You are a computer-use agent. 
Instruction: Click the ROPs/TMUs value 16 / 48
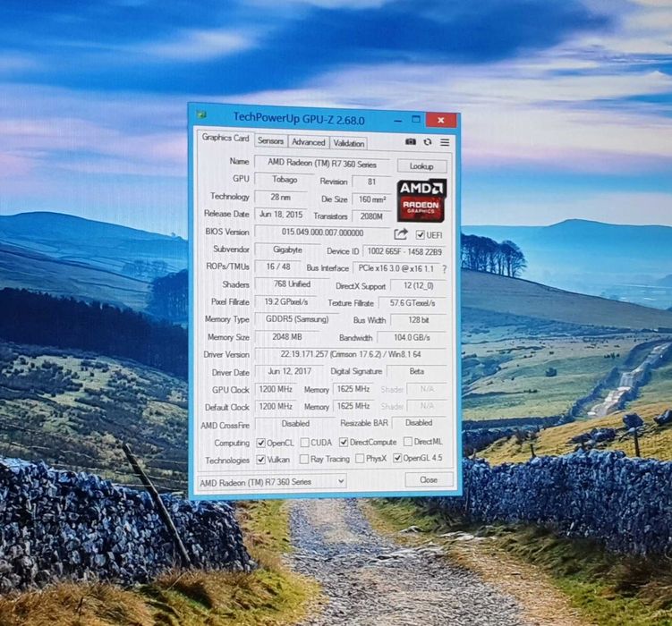(x=278, y=266)
